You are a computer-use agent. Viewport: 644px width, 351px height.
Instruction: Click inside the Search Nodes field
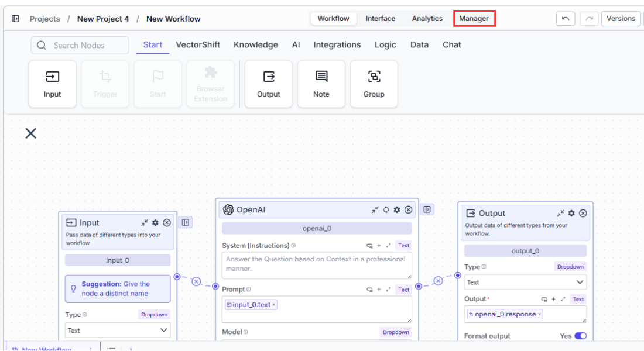click(79, 45)
